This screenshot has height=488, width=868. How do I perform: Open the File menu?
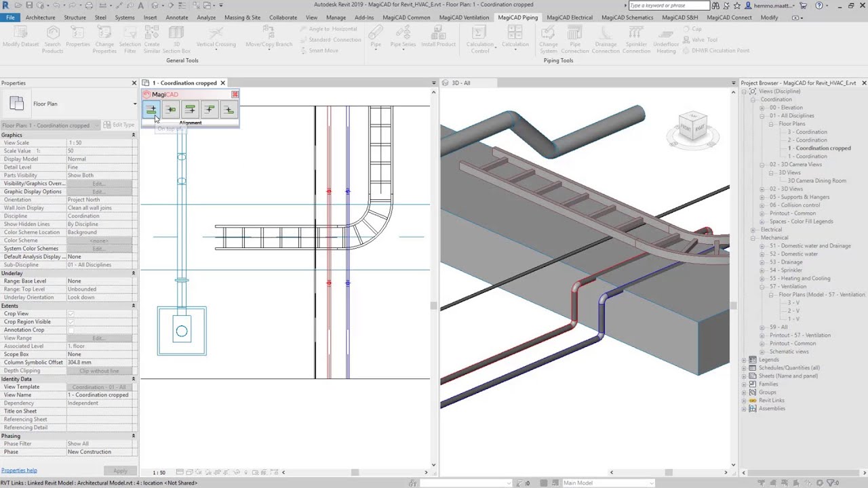click(10, 18)
